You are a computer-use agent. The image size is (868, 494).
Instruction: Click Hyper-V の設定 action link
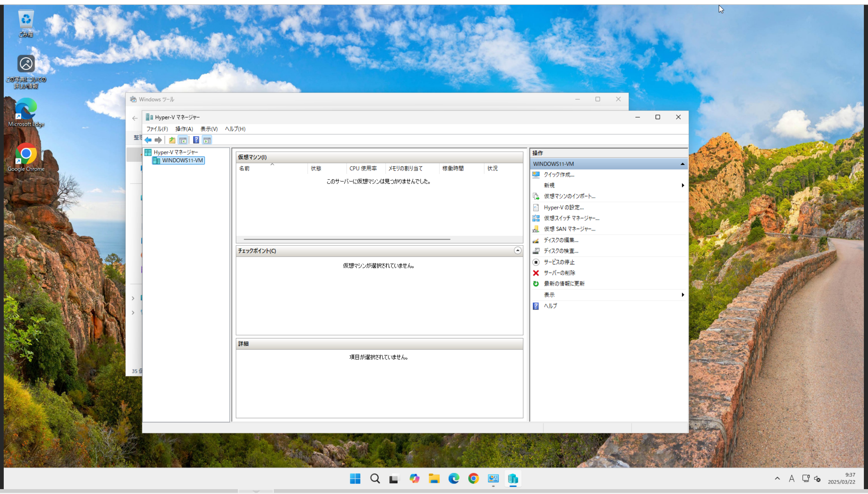(x=563, y=207)
